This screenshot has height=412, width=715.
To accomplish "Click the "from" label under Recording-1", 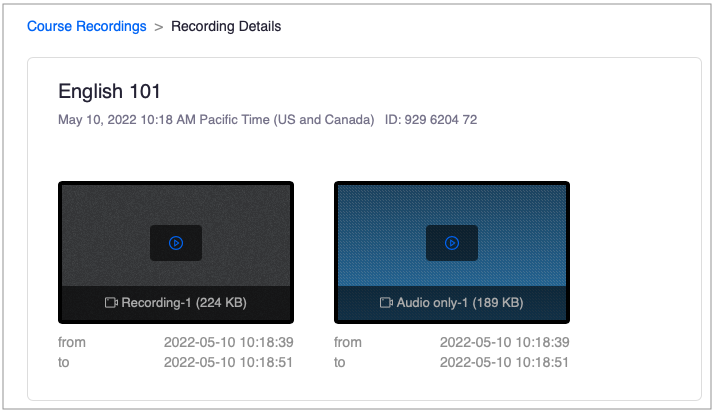I will pyautogui.click(x=72, y=342).
